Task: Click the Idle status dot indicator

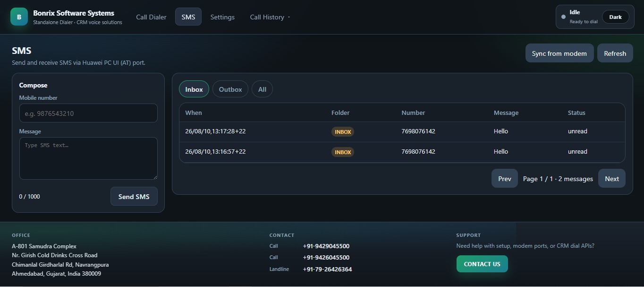Action: tap(563, 17)
